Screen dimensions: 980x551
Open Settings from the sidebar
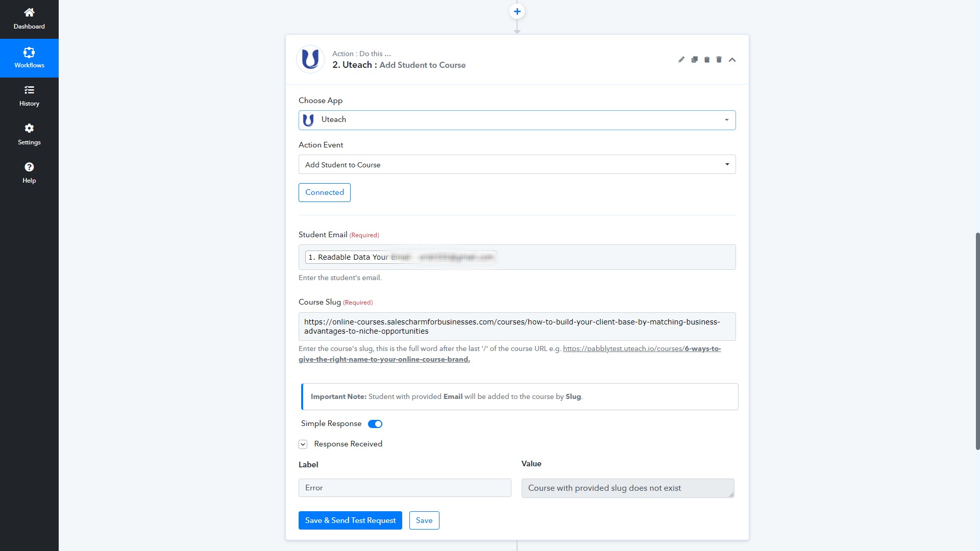tap(29, 135)
